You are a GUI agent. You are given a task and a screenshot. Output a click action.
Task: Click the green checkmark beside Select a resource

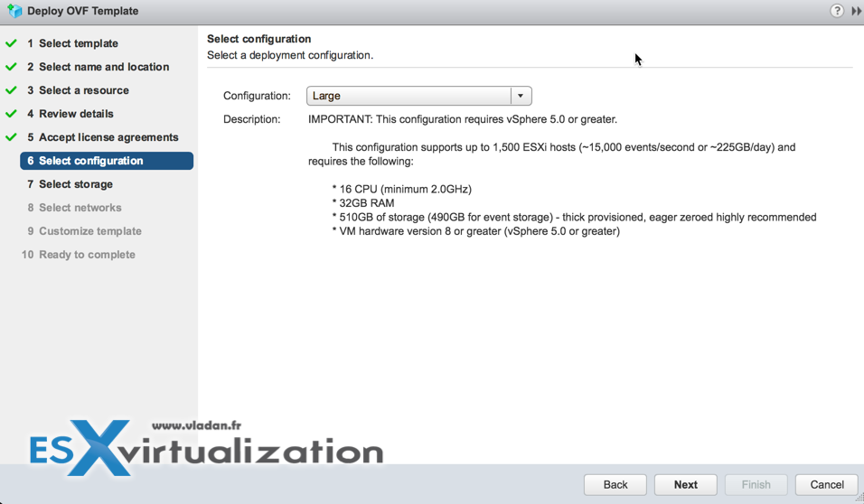[11, 89]
